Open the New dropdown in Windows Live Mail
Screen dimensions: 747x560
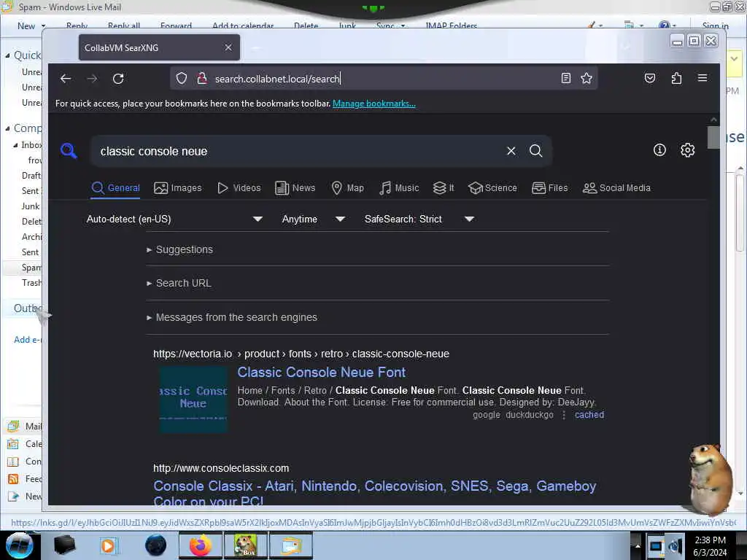(x=31, y=26)
